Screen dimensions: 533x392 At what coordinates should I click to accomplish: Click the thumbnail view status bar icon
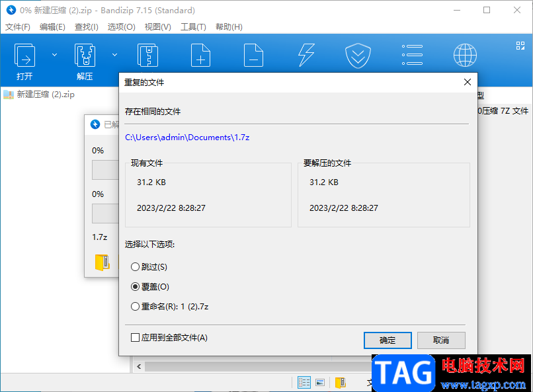coord(320,383)
